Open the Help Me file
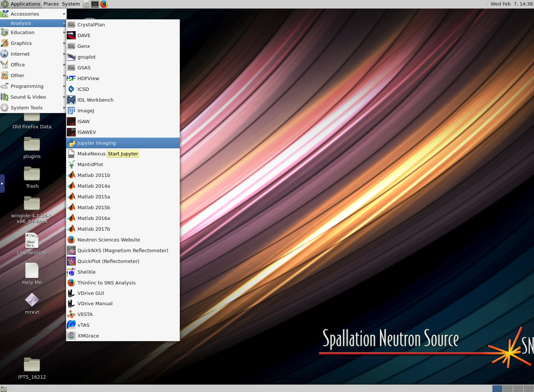 point(32,274)
